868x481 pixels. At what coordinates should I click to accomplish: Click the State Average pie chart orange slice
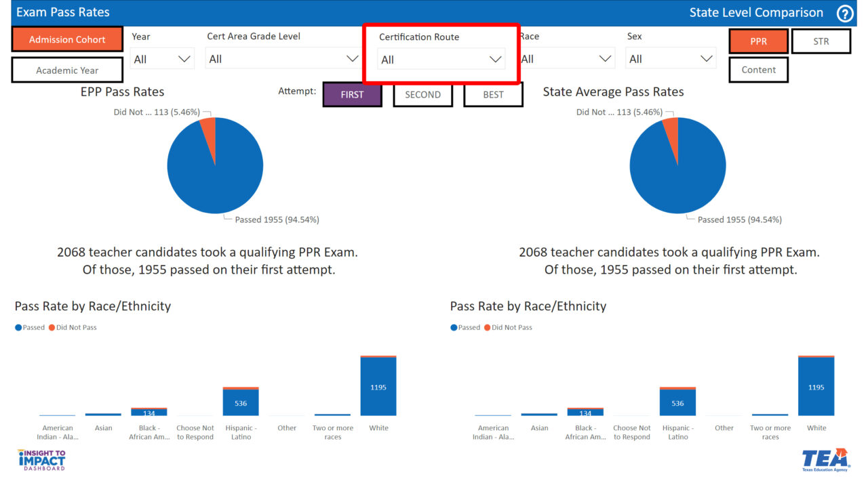coord(671,131)
